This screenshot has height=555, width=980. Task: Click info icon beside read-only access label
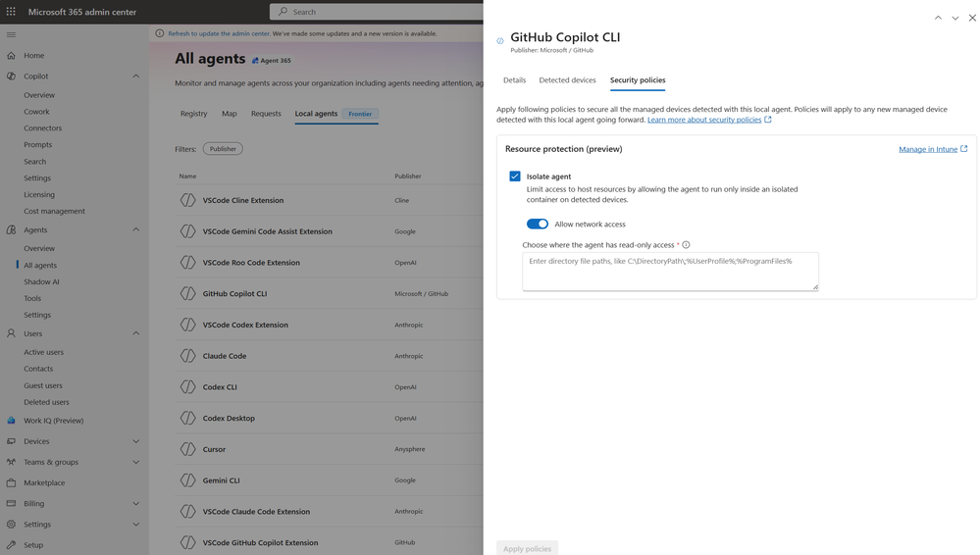686,245
